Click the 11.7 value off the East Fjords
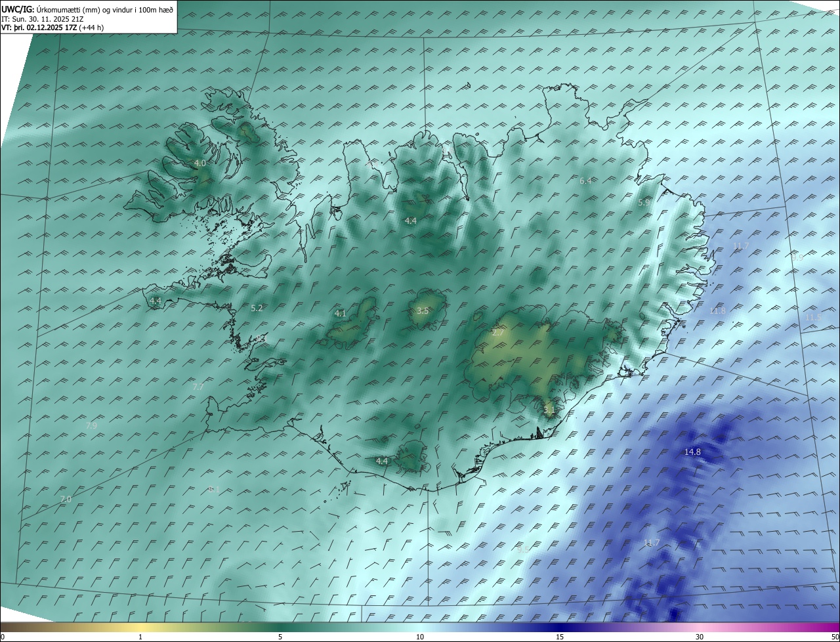 pyautogui.click(x=741, y=246)
